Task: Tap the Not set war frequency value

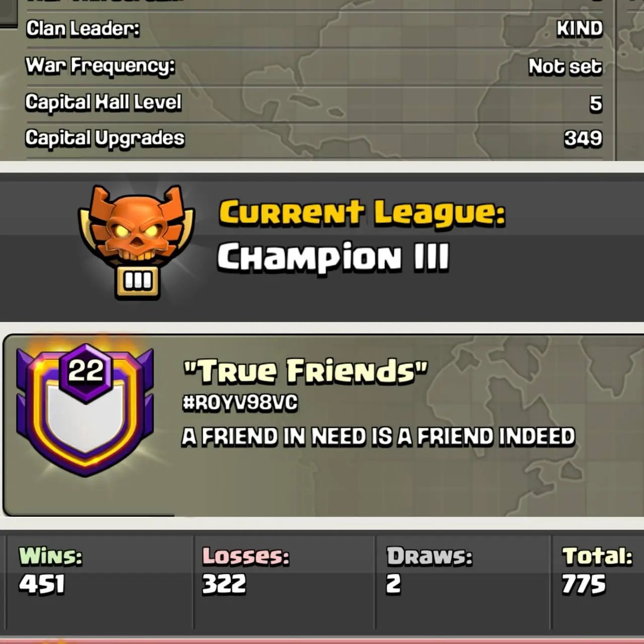Action: 565,66
